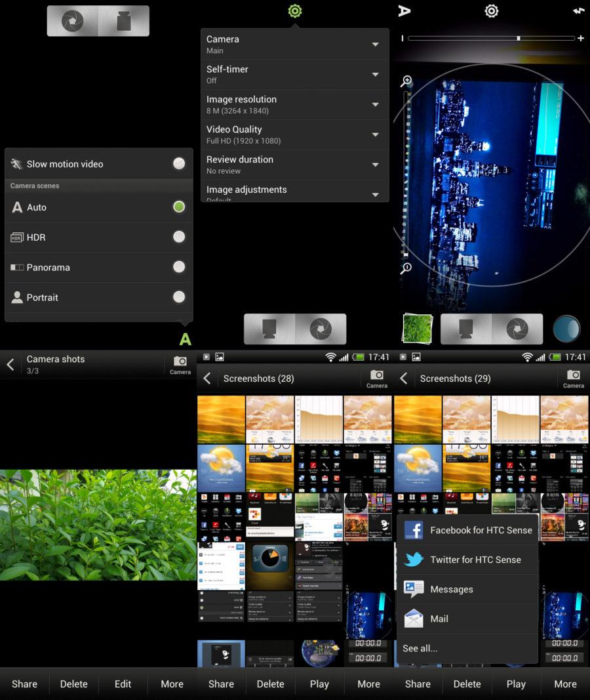Viewport: 590px width, 700px height.
Task: Tap the green A scene icon
Action: pyautogui.click(x=185, y=339)
